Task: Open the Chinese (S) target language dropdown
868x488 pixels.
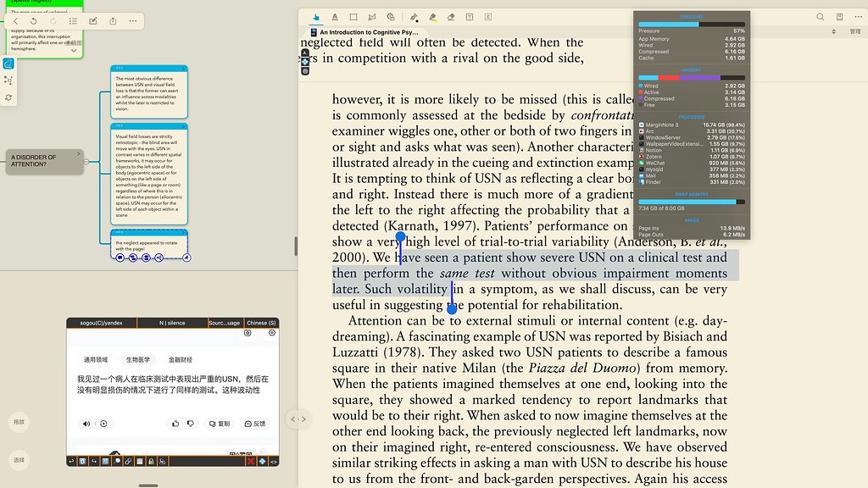Action: point(261,323)
